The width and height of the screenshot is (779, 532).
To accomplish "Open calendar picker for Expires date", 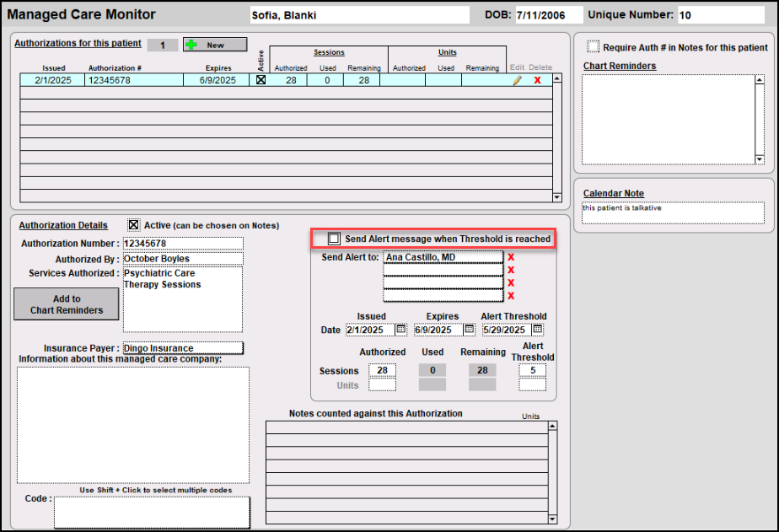I will coord(470,330).
